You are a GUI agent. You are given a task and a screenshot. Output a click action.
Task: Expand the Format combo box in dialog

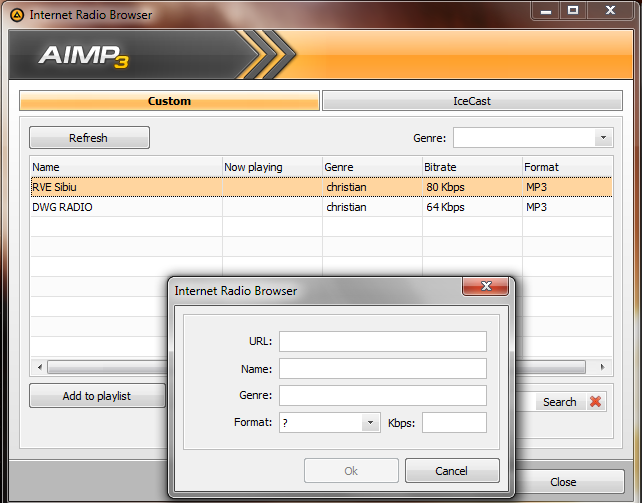(x=370, y=422)
